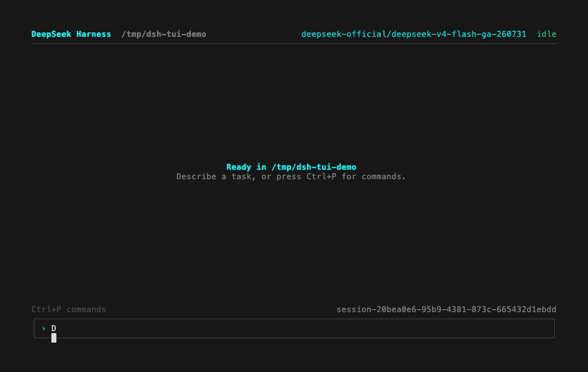Click the idle status indicator
This screenshot has height=372, width=588.
[546, 34]
